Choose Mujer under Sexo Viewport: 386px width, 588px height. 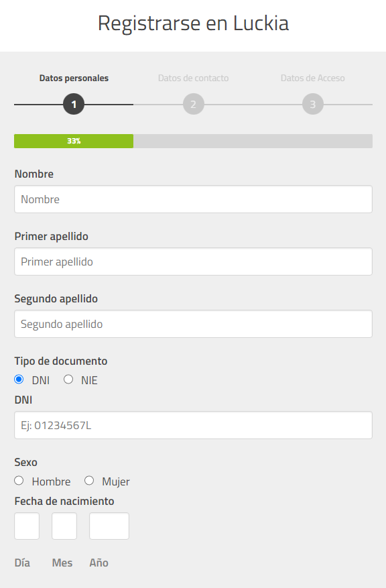point(88,480)
